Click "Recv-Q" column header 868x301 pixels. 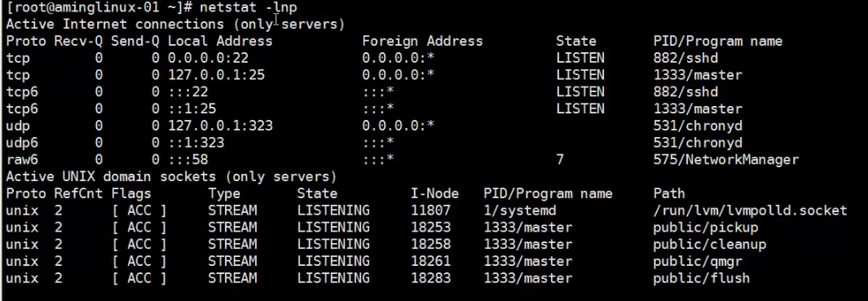[x=78, y=42]
